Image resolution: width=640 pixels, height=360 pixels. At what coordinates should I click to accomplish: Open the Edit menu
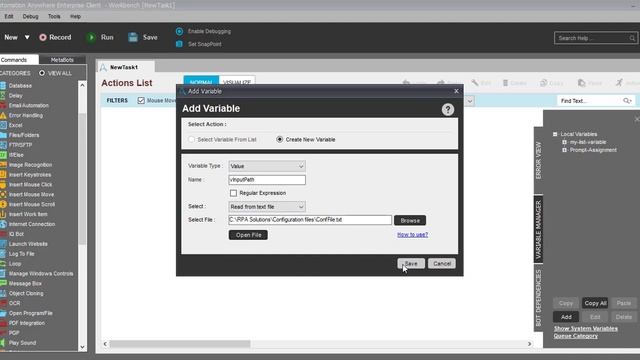[x=9, y=16]
